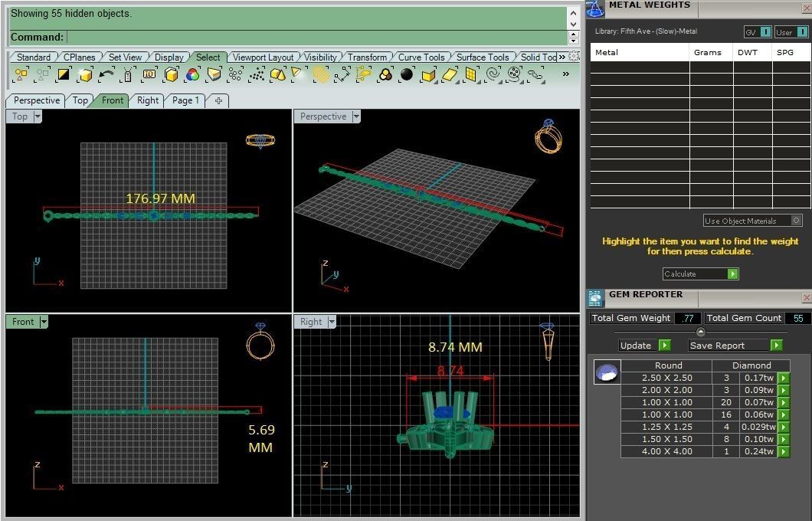Expand the 4.00 X 4.00 gem row arrow

point(784,451)
